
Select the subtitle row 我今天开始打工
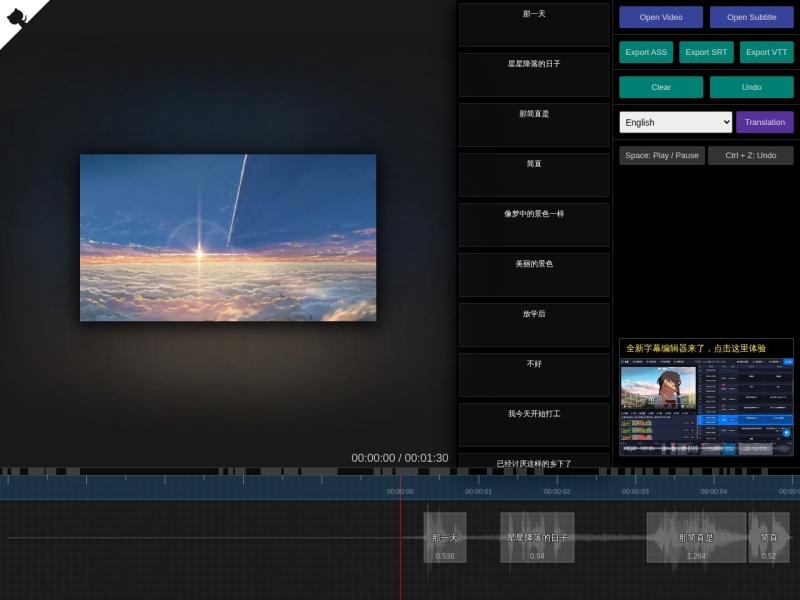pos(534,424)
